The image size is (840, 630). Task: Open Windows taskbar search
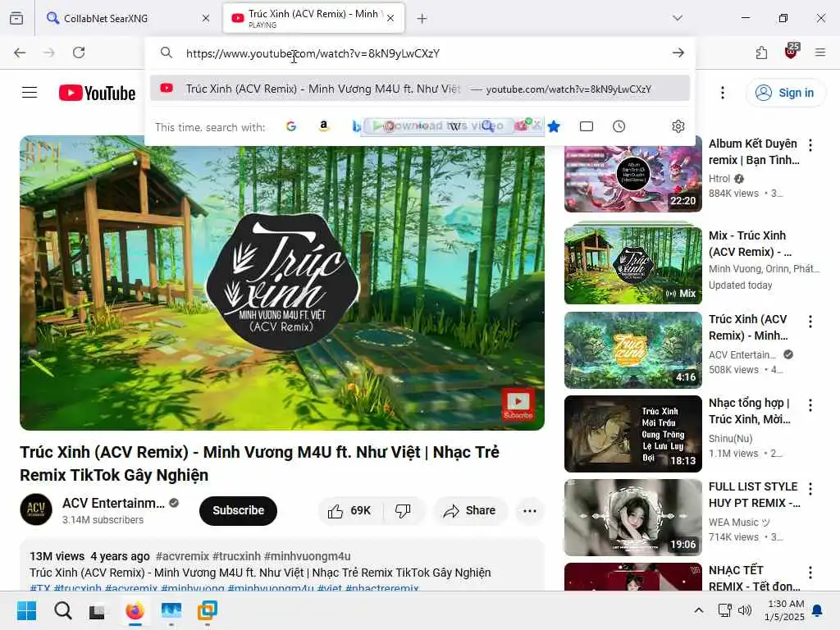(62, 610)
